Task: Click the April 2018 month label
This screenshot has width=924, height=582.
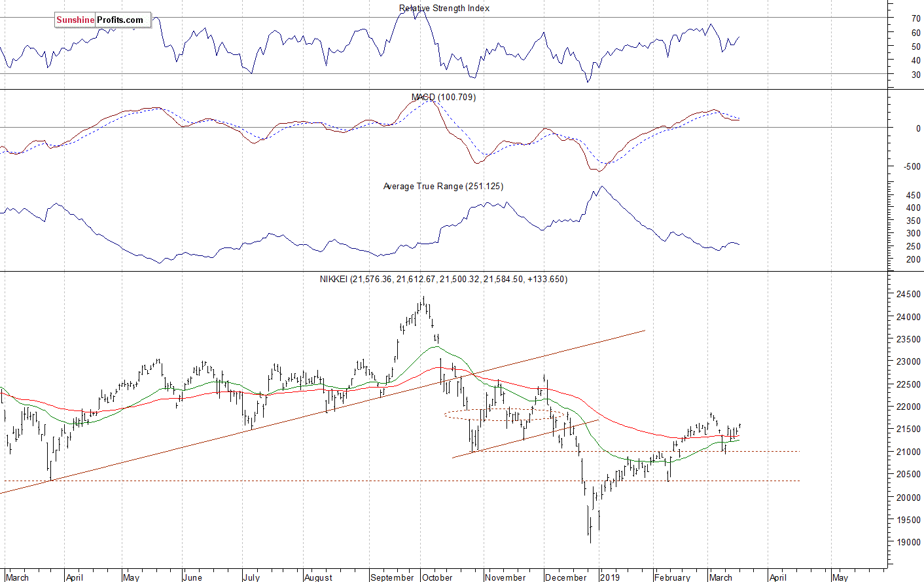Action: coord(74,577)
